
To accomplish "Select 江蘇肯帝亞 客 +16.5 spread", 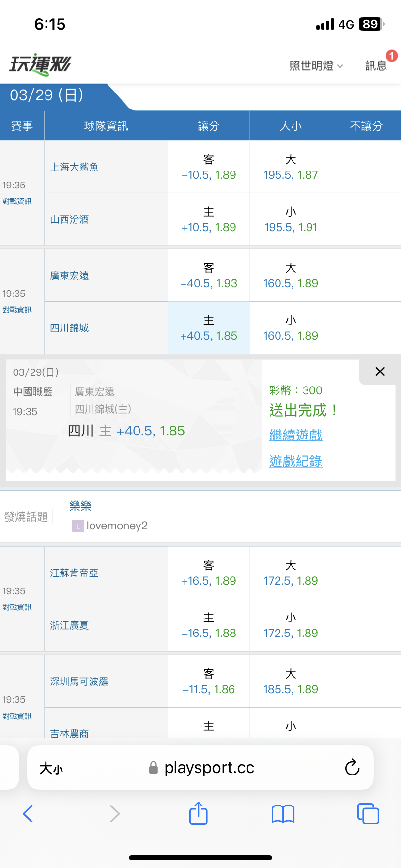I will [209, 573].
